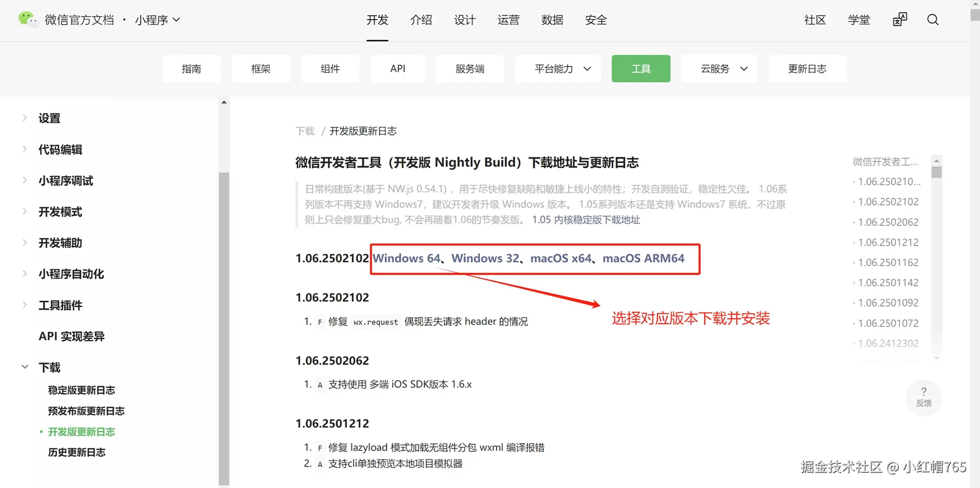Select the green 工具 category button

[x=641, y=69]
